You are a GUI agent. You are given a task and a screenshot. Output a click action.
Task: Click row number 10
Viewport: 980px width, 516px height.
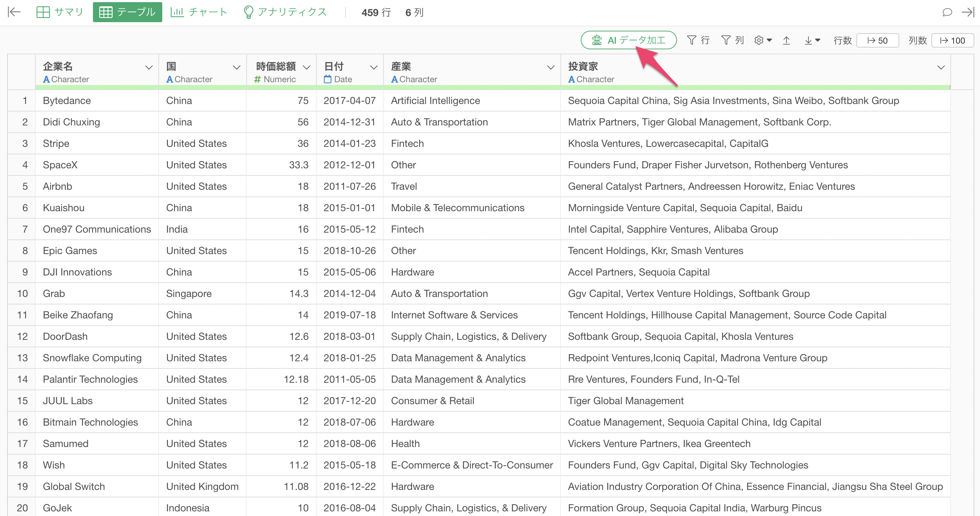[22, 293]
